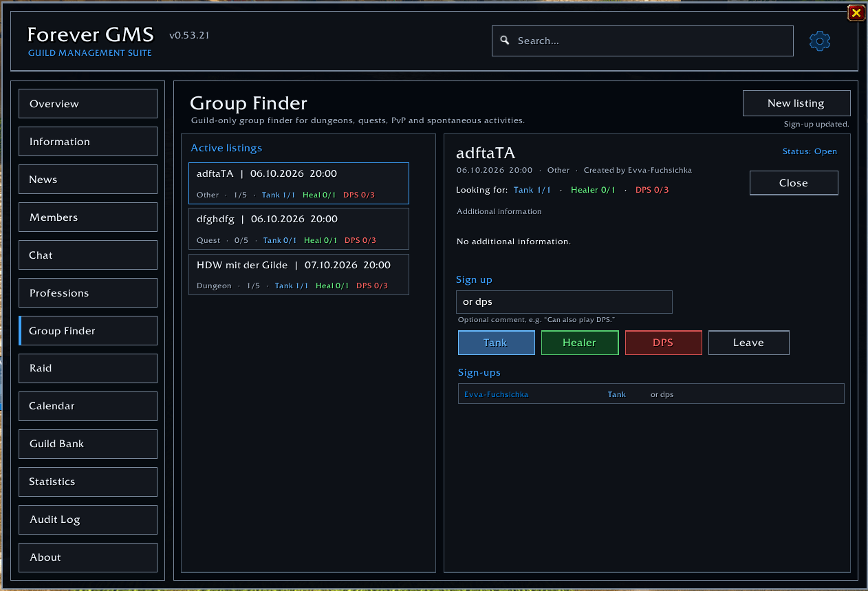The width and height of the screenshot is (868, 591).
Task: Click the Sign-ups heading
Action: click(479, 373)
